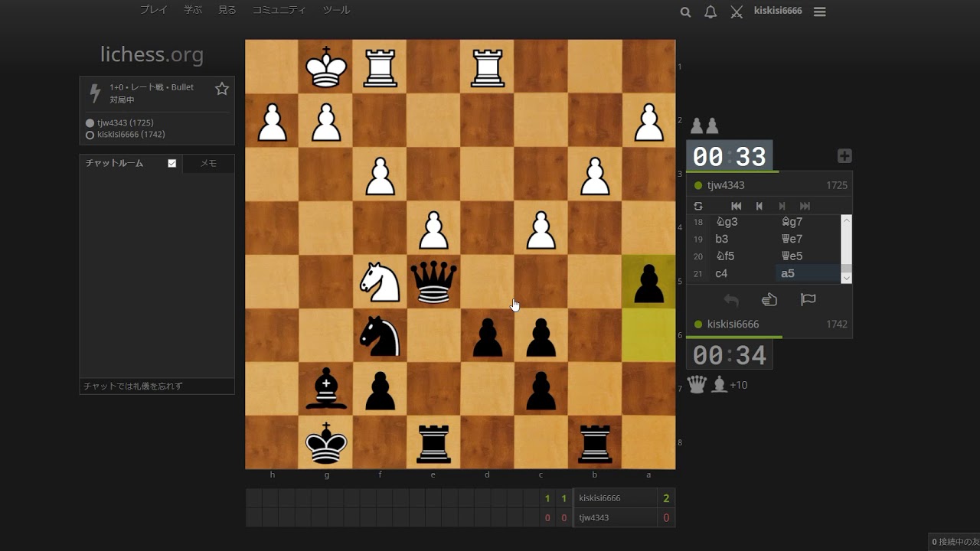Open the hamburger menu icon

tap(819, 11)
